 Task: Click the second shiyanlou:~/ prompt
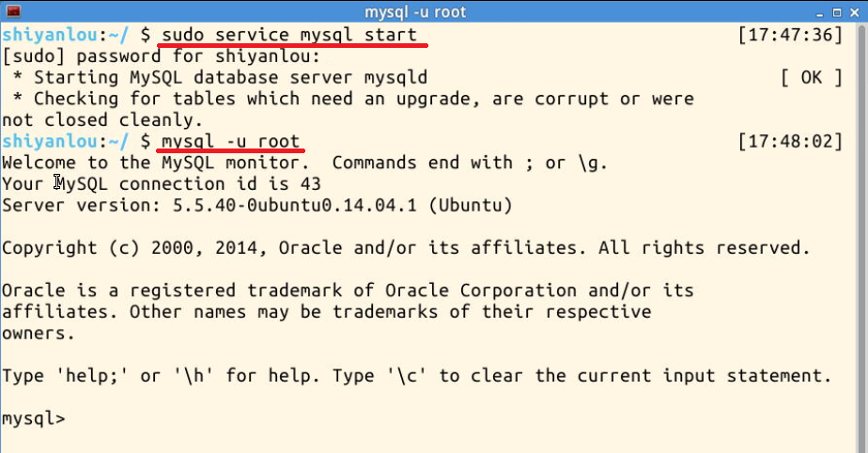65,141
